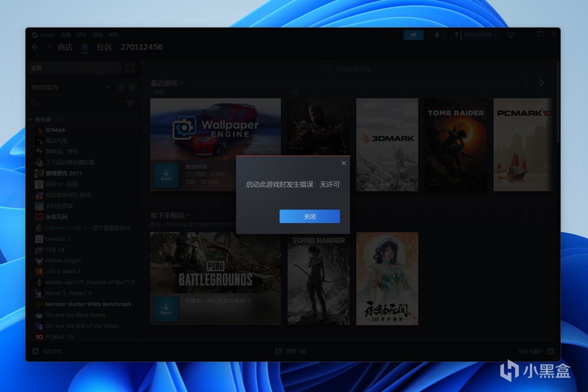Viewport: 588px width, 392px height.
Task: Switch to the 商店 tab
Action: coord(65,47)
